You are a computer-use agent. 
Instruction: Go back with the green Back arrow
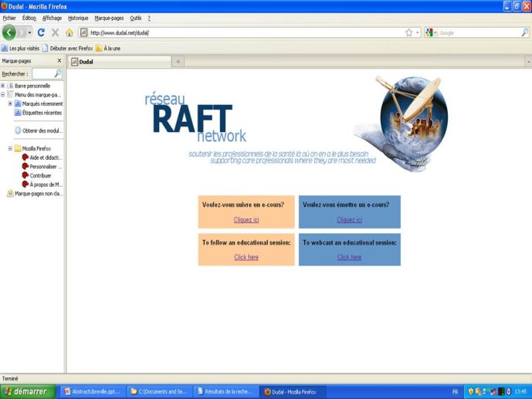pyautogui.click(x=9, y=32)
